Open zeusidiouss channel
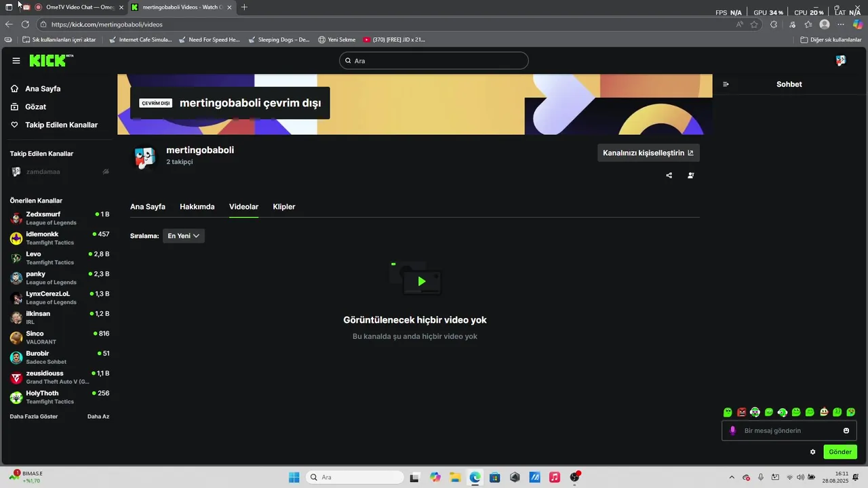The image size is (868, 488). point(60,377)
